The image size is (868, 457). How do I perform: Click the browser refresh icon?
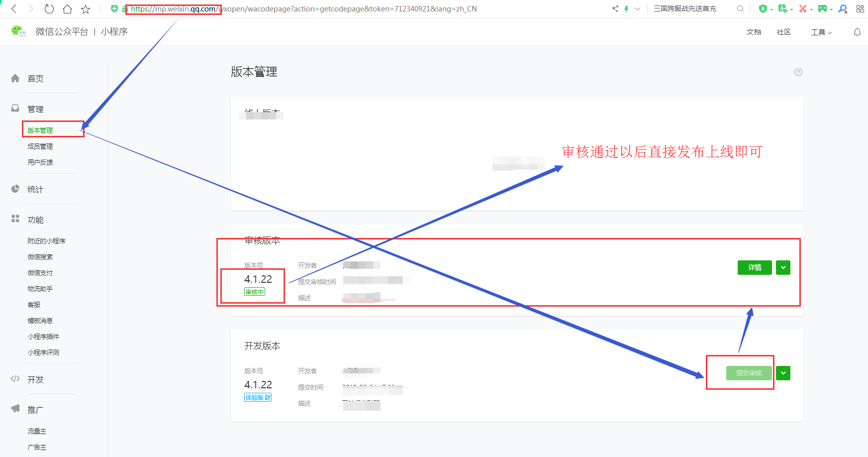coord(49,9)
